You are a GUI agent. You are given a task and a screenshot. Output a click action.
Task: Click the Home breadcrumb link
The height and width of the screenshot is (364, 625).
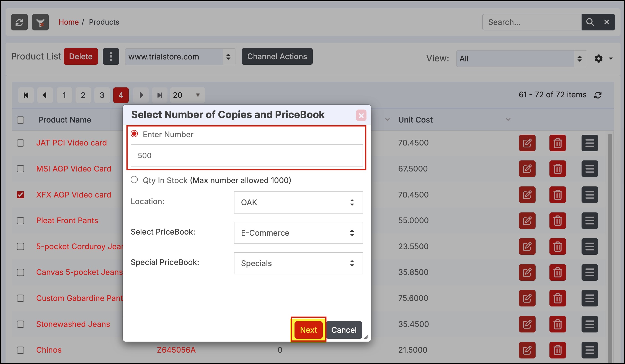69,22
